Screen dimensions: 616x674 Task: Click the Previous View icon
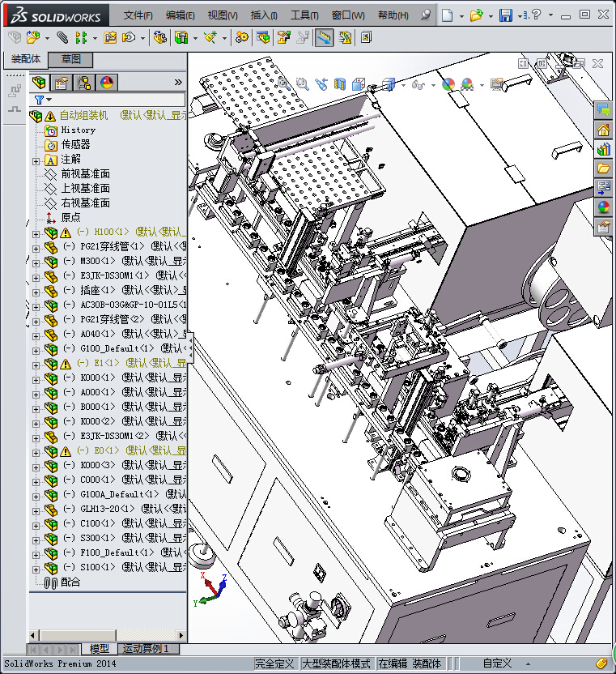321,83
